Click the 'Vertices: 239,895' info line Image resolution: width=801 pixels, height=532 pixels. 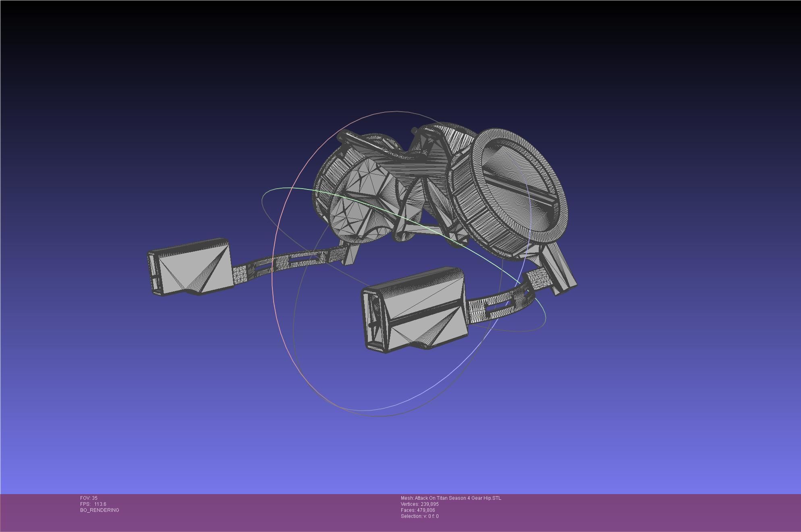click(419, 504)
